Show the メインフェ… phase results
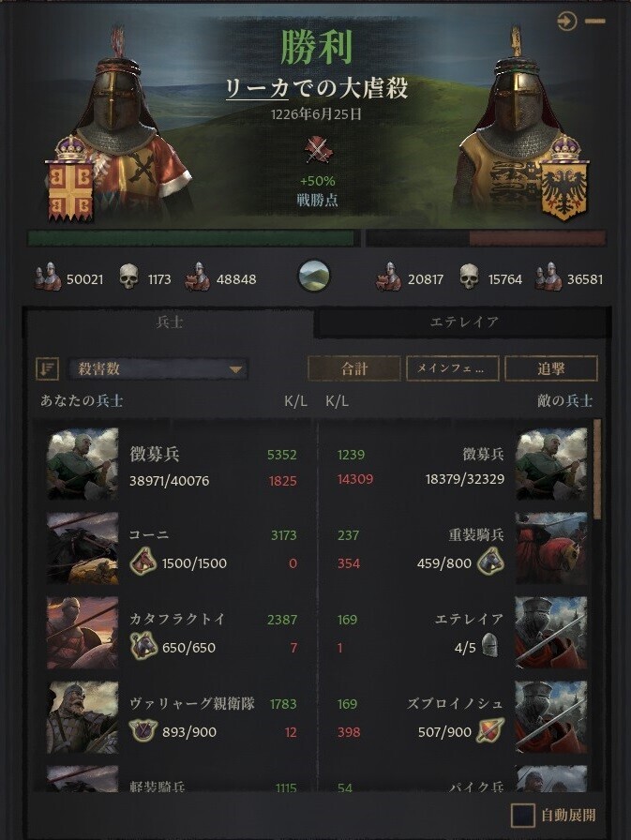 [x=453, y=368]
